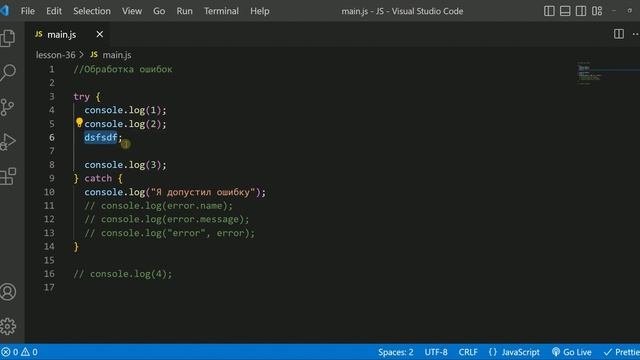Click commented console.log(4) line
640x360 pixels.
(123, 274)
